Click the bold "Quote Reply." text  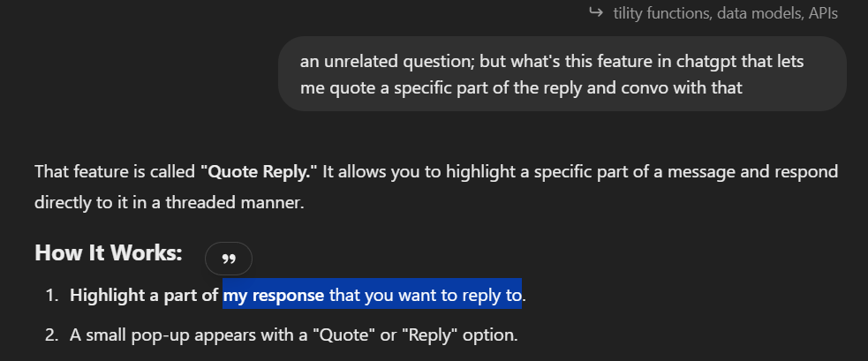[x=259, y=171]
